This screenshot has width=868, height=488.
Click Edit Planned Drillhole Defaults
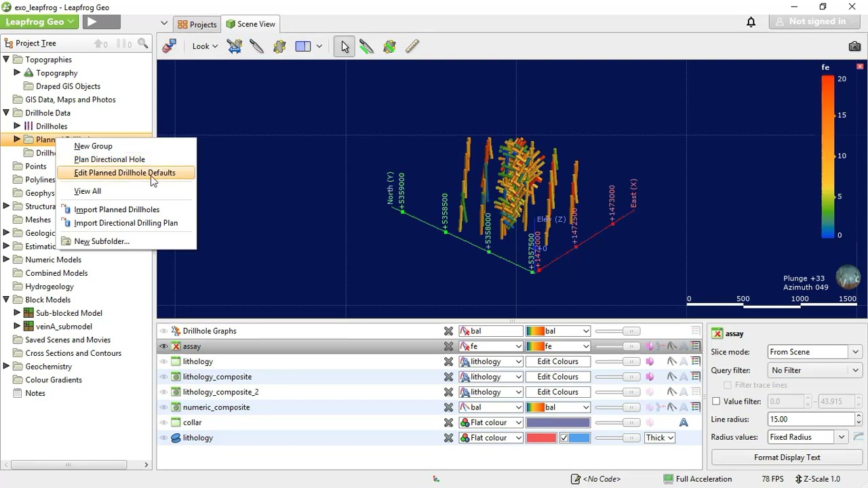[125, 173]
